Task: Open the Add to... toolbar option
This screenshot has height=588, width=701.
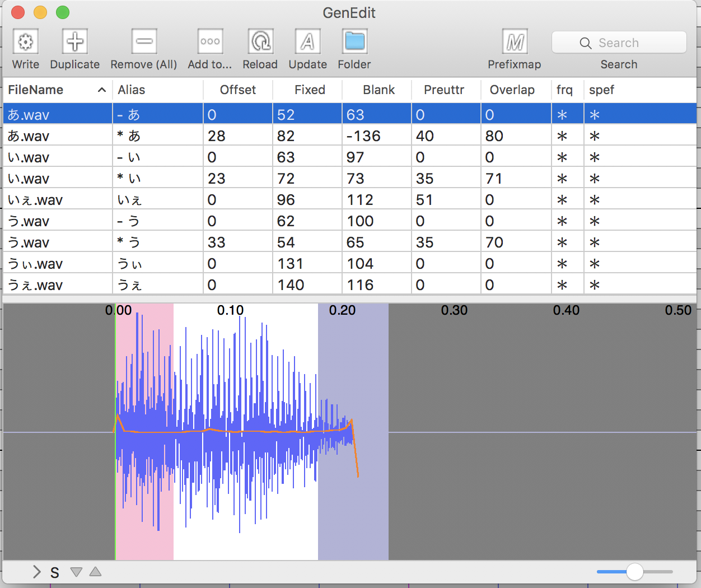Action: (x=210, y=42)
